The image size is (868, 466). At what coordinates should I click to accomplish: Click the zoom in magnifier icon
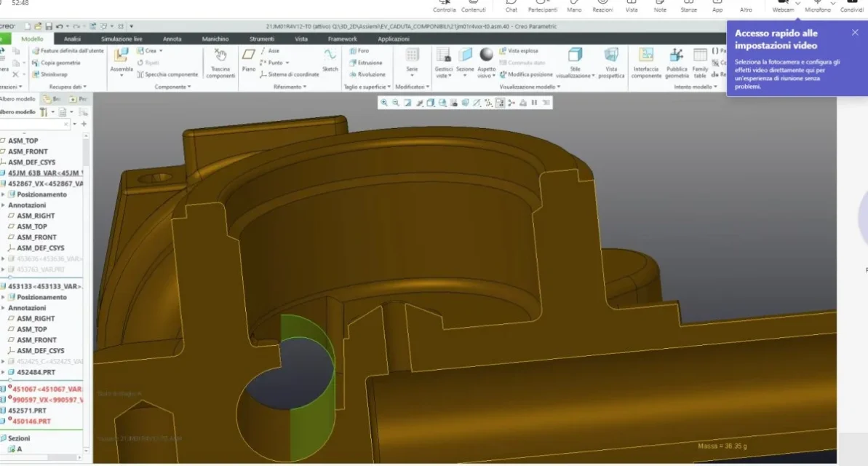[384, 103]
